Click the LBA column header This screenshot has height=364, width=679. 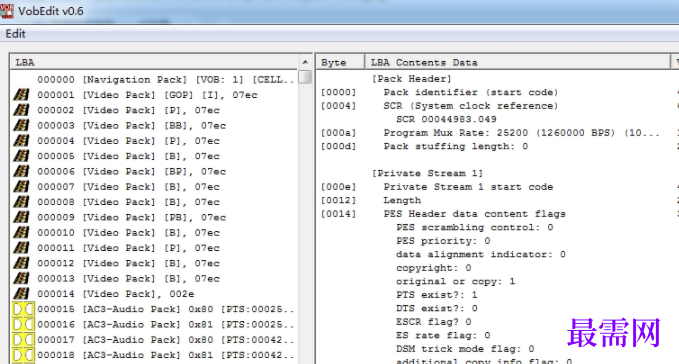point(154,62)
